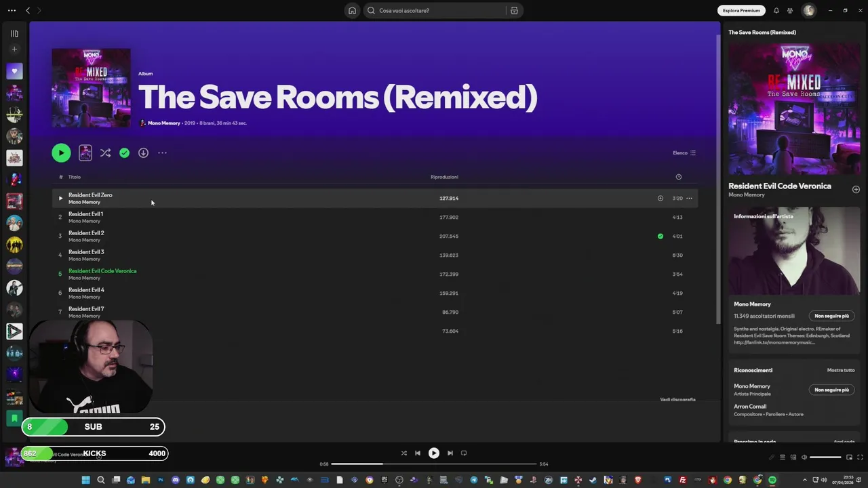
Task: Open the notifications bell
Action: [x=776, y=10]
